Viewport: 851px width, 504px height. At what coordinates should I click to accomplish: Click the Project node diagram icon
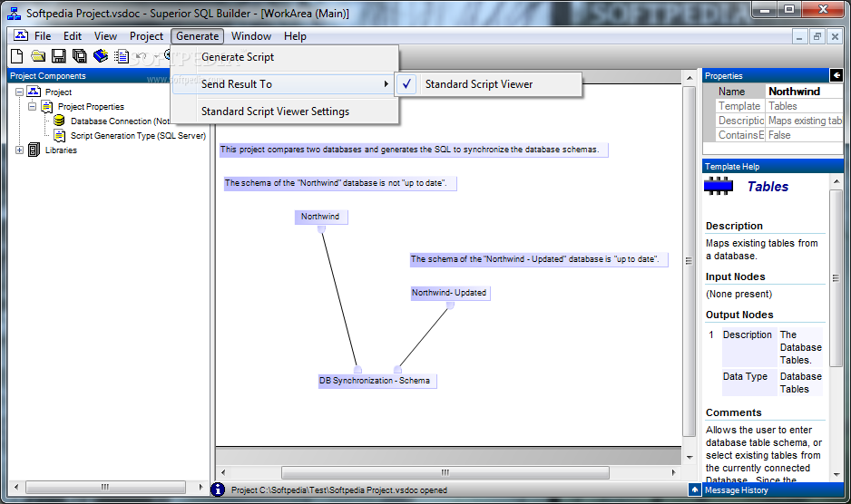pos(34,92)
